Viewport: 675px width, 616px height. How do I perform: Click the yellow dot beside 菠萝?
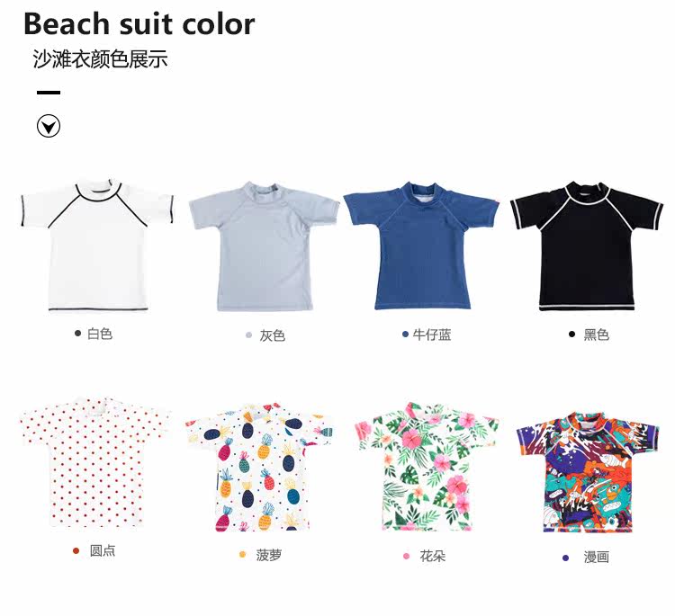[242, 555]
